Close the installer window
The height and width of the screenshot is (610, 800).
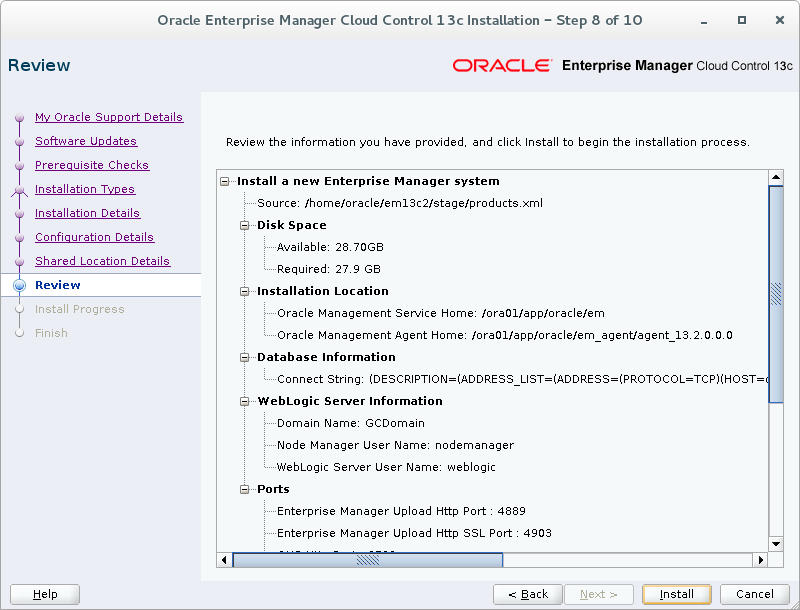tap(780, 20)
